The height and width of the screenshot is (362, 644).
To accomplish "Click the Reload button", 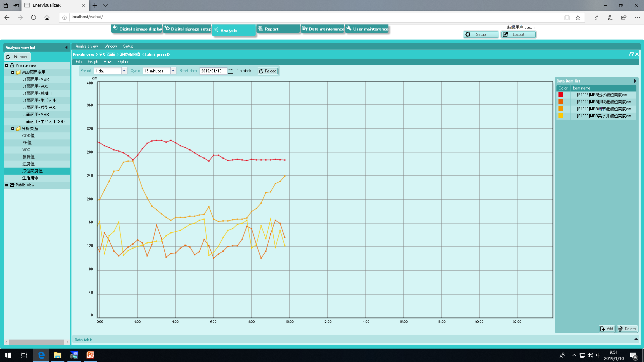I will [x=268, y=71].
